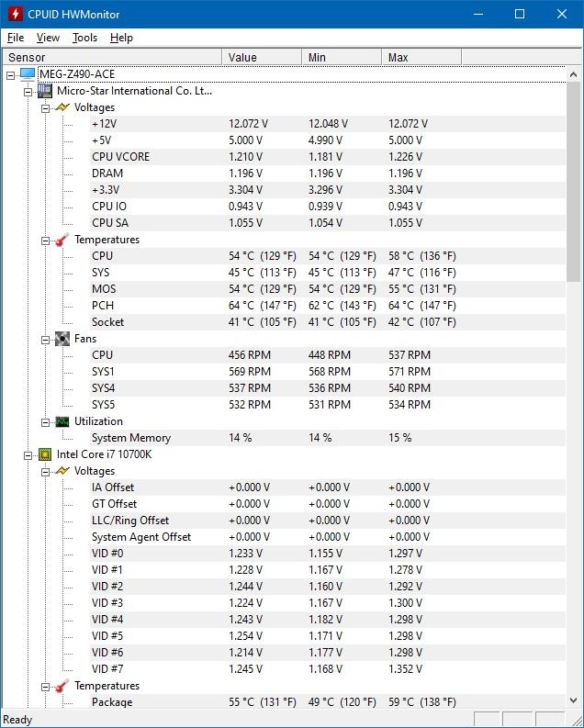The height and width of the screenshot is (728, 584).
Task: Select the Package temperature row
Action: tap(328, 702)
